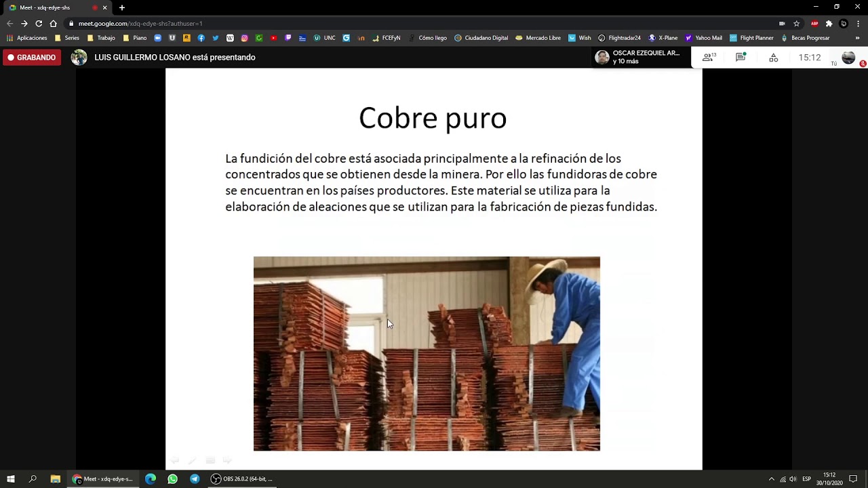
Task: Click the muted self-view thumbnail
Action: (848, 58)
